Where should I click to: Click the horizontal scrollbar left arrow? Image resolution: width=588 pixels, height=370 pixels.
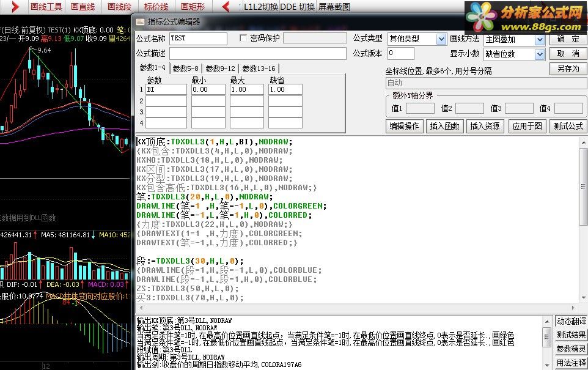[x=141, y=308]
